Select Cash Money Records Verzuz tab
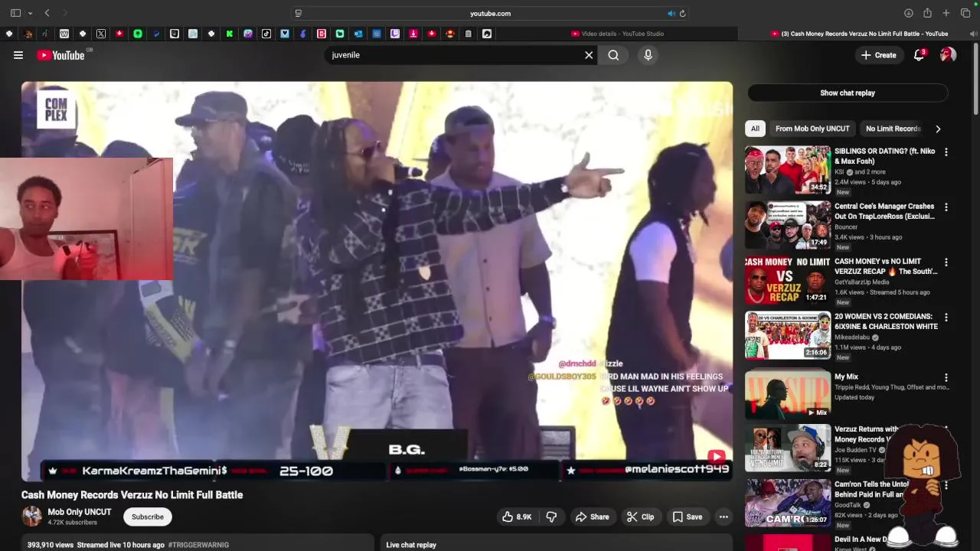This screenshot has width=980, height=551. [859, 34]
